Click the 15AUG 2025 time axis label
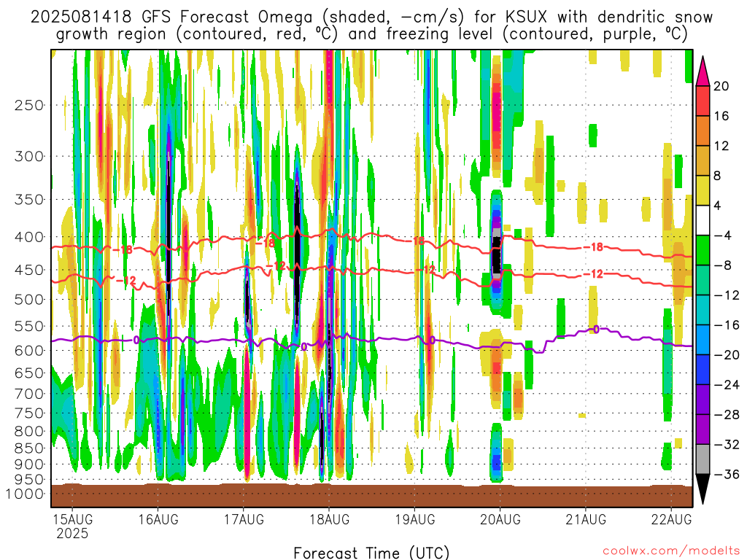 pos(72,526)
